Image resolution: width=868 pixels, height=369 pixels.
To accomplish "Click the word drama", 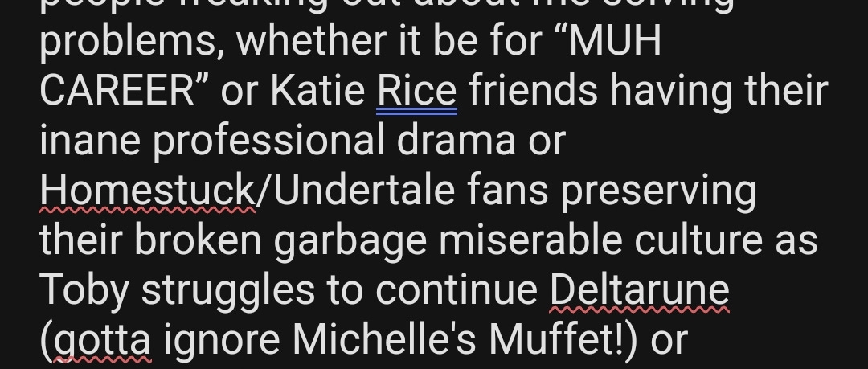I will pos(457,140).
